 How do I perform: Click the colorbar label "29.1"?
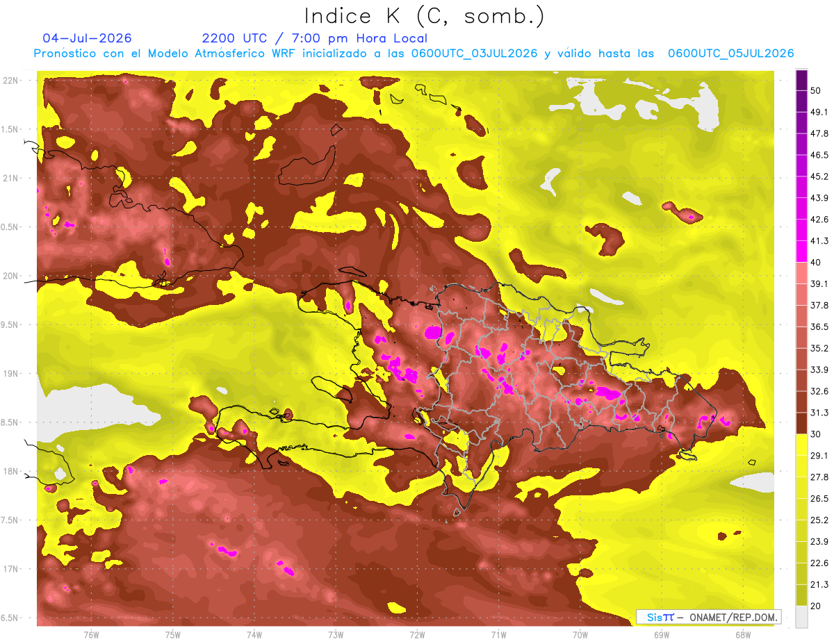[x=819, y=456]
